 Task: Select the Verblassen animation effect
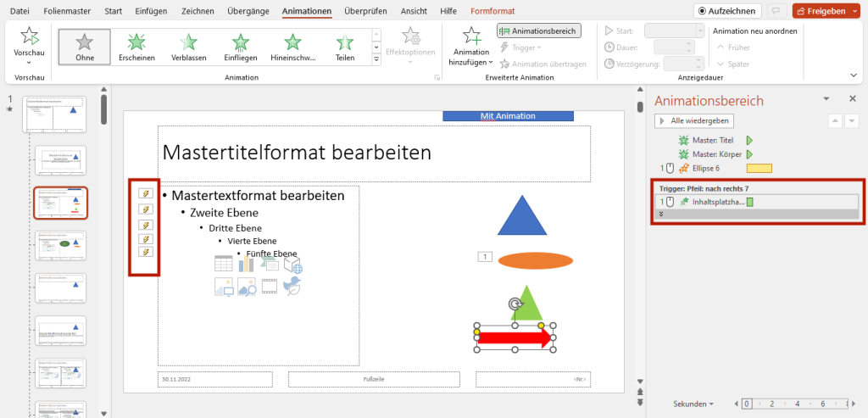pos(188,47)
